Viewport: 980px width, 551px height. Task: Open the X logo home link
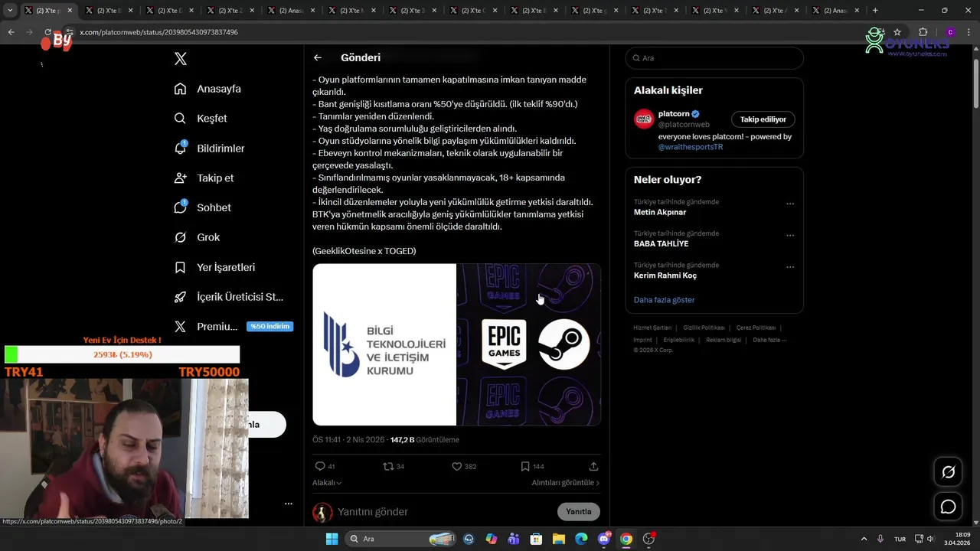coord(181,59)
